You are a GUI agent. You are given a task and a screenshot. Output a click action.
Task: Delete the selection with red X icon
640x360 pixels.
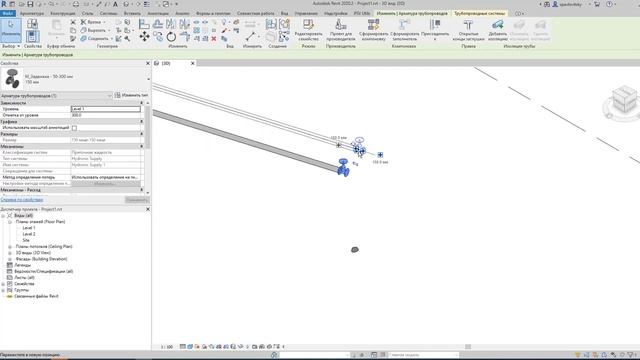click(x=213, y=38)
